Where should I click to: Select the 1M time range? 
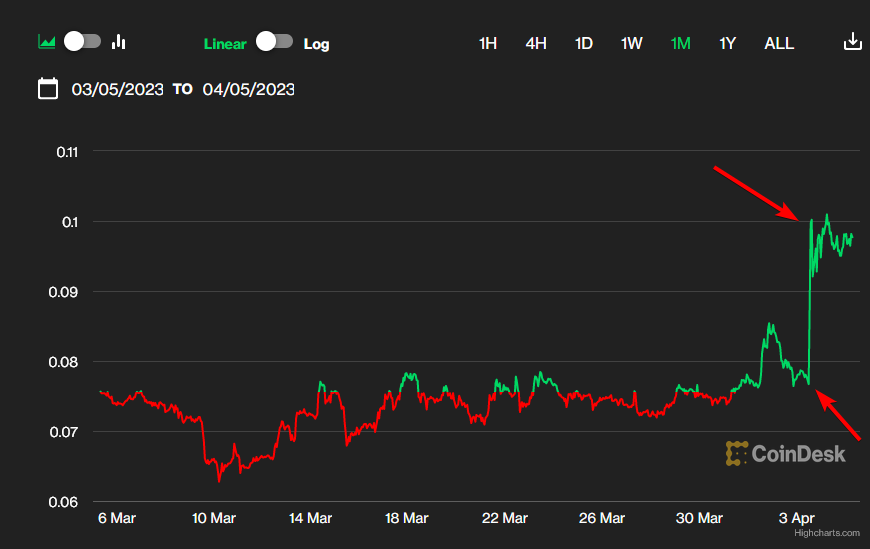680,43
